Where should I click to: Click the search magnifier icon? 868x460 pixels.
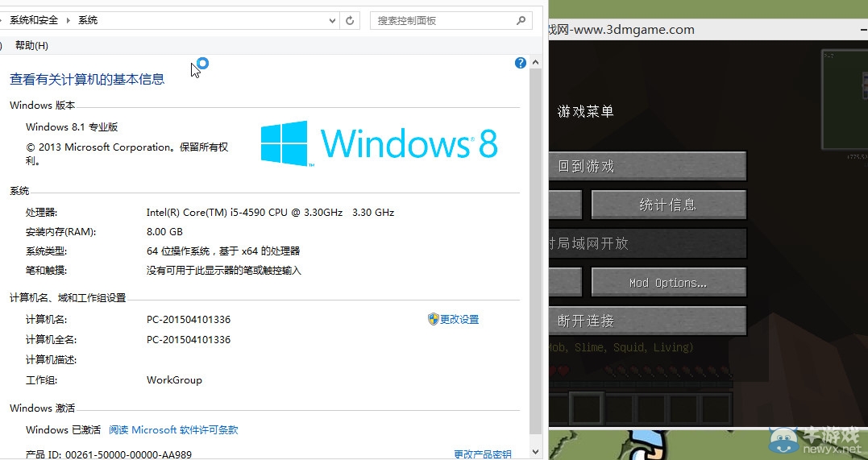pos(521,20)
